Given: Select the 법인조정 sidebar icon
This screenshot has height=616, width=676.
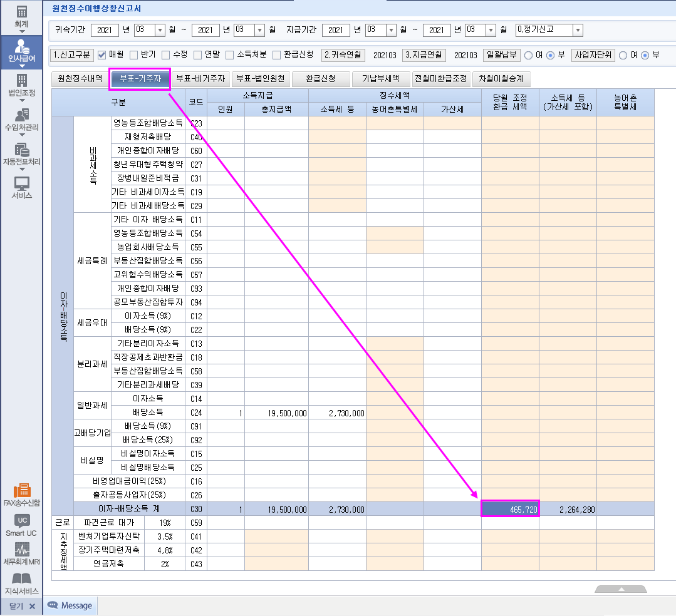Looking at the screenshot, I should pos(21,85).
